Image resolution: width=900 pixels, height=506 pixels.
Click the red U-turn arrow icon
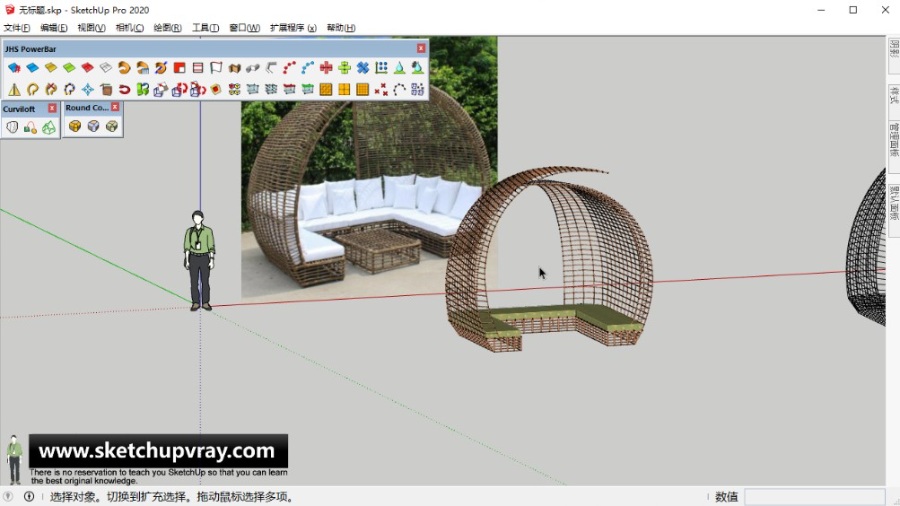coord(125,89)
